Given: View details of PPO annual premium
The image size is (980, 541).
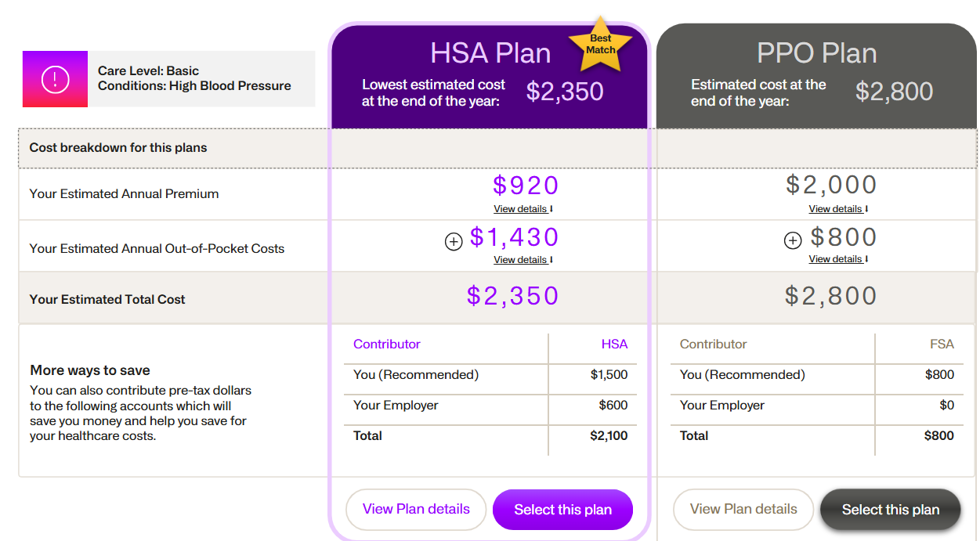Looking at the screenshot, I should click(838, 209).
